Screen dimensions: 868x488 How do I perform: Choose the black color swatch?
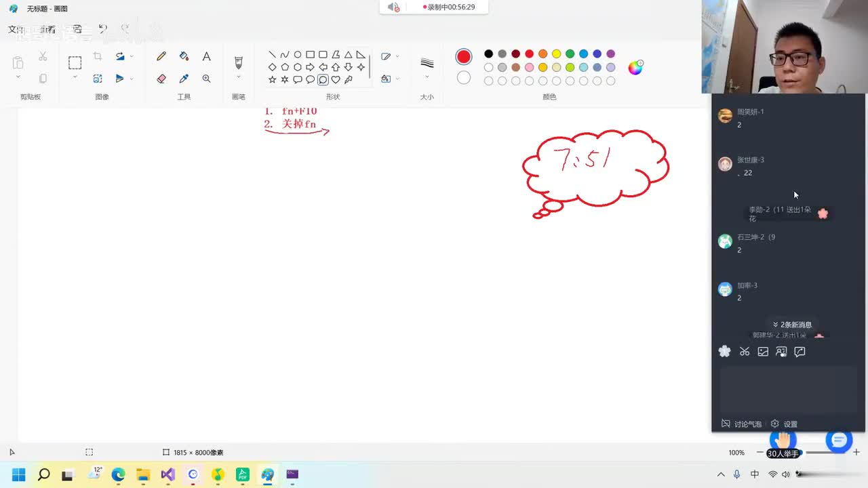click(488, 54)
